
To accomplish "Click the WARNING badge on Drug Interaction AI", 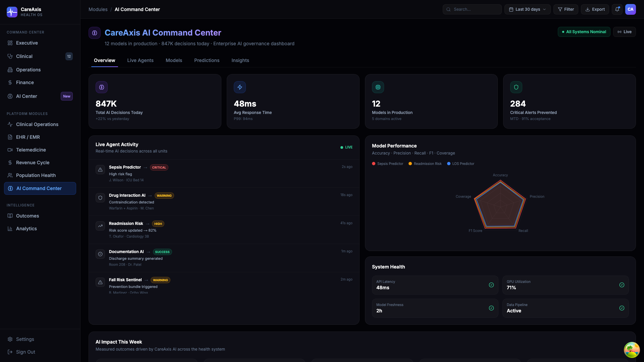I will [164, 195].
